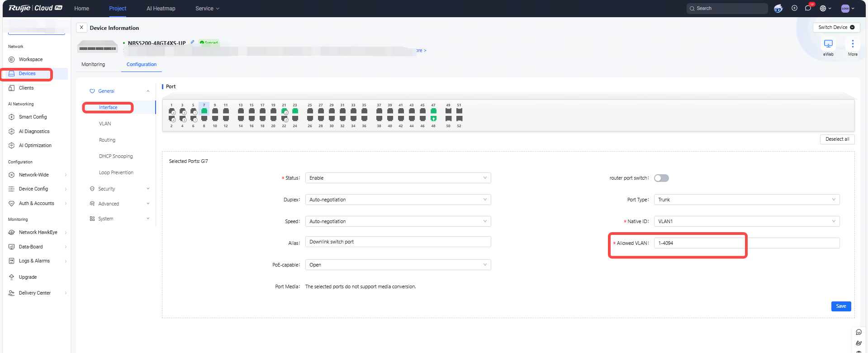The height and width of the screenshot is (353, 868).
Task: Open the AI Heatmap menu
Action: [161, 8]
